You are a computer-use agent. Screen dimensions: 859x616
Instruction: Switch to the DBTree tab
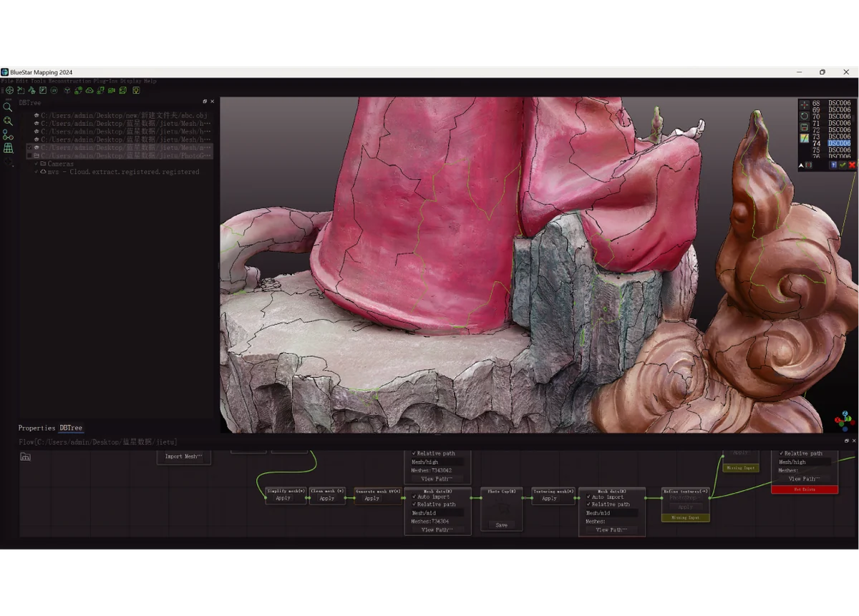(x=71, y=428)
